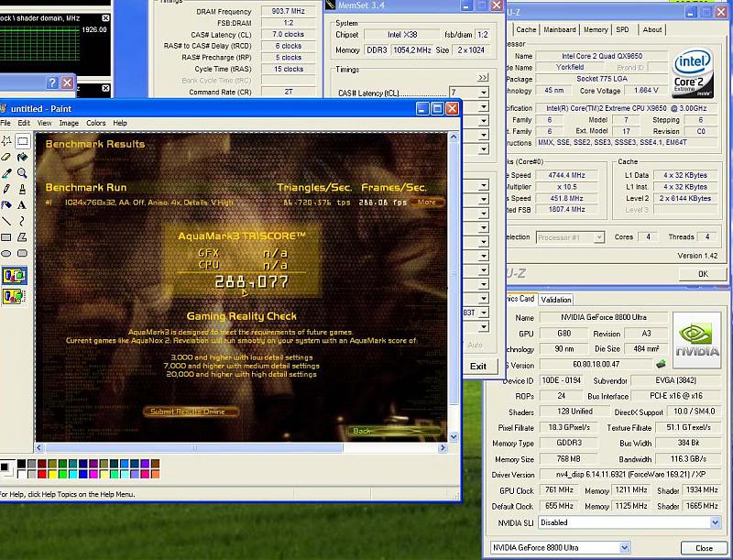
Task: Select the Magnifier tool in Paint
Action: [x=22, y=173]
